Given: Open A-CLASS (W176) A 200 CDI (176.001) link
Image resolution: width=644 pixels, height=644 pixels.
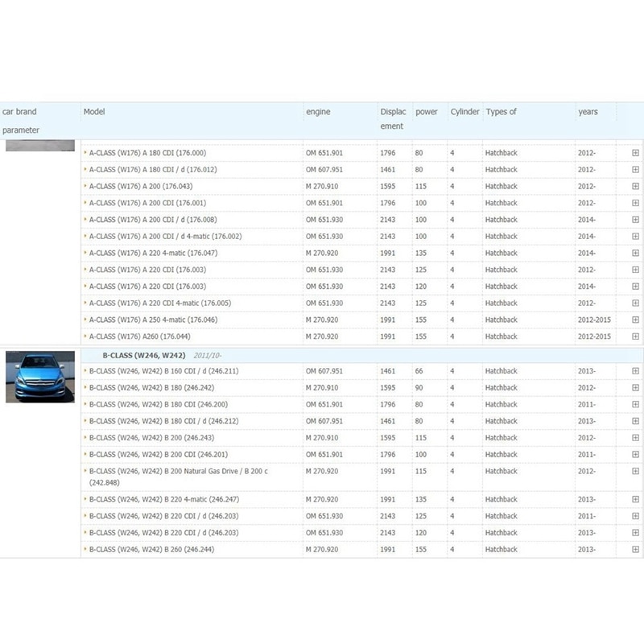Looking at the screenshot, I should 148,203.
